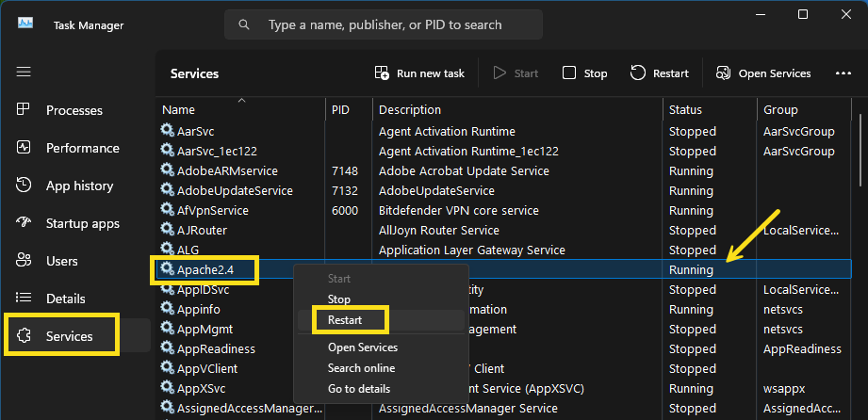Select the AdobeUpdateService row

click(504, 190)
